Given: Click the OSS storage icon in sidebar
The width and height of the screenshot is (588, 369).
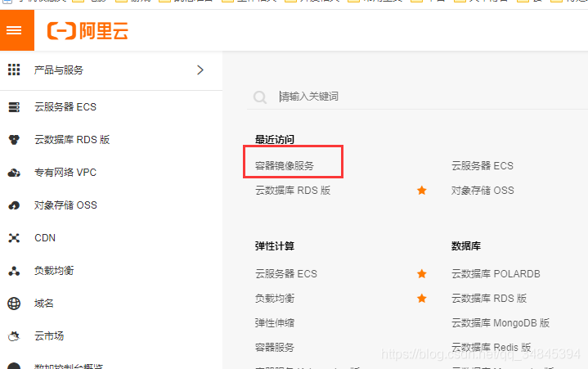Looking at the screenshot, I should coord(14,205).
